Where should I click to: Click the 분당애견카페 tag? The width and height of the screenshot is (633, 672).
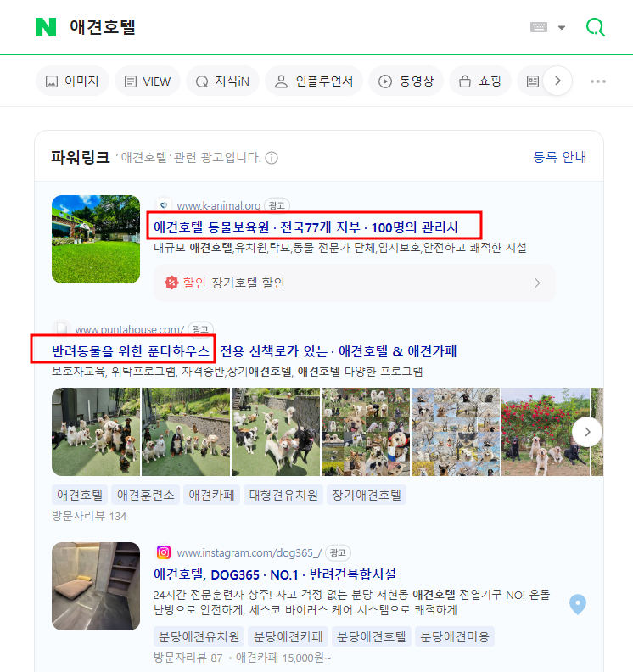pyautogui.click(x=288, y=636)
